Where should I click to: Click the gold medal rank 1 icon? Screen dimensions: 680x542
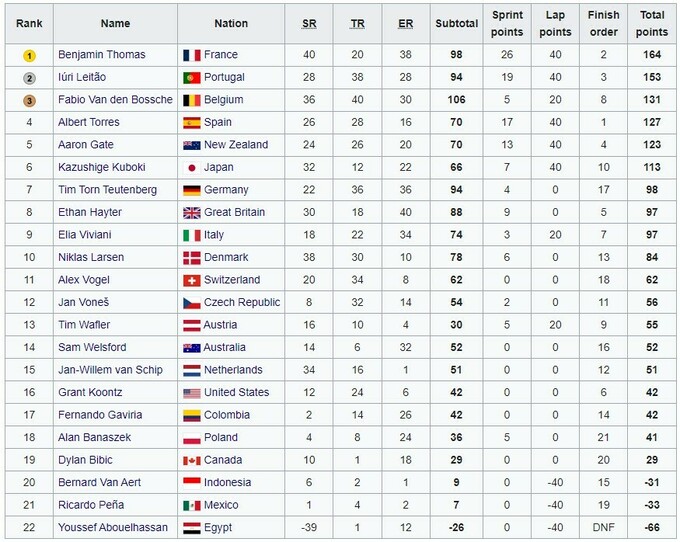pos(29,55)
